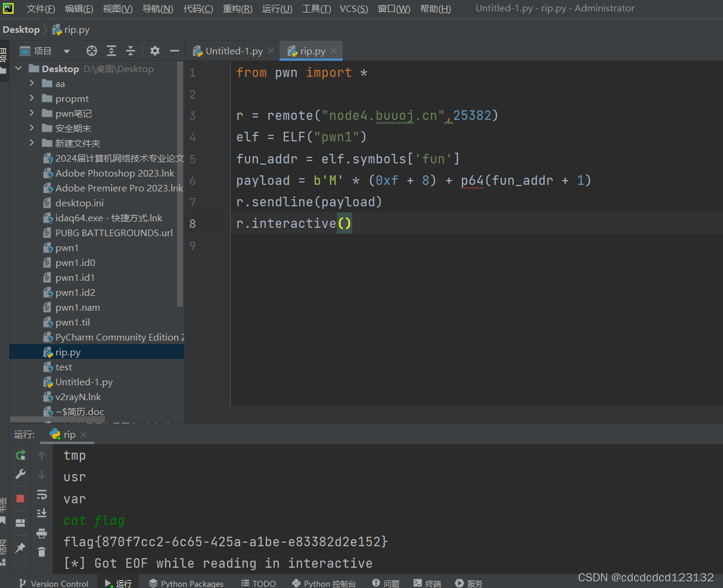Click the pin tab icon in run panel
The width and height of the screenshot is (723, 588).
coord(20,547)
